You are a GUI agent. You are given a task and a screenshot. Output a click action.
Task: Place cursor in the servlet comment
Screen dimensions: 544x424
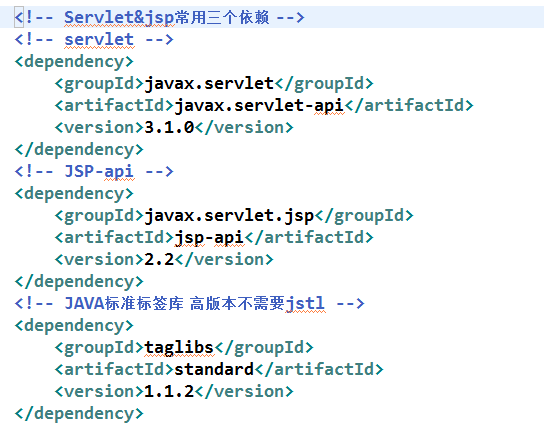[x=94, y=40]
